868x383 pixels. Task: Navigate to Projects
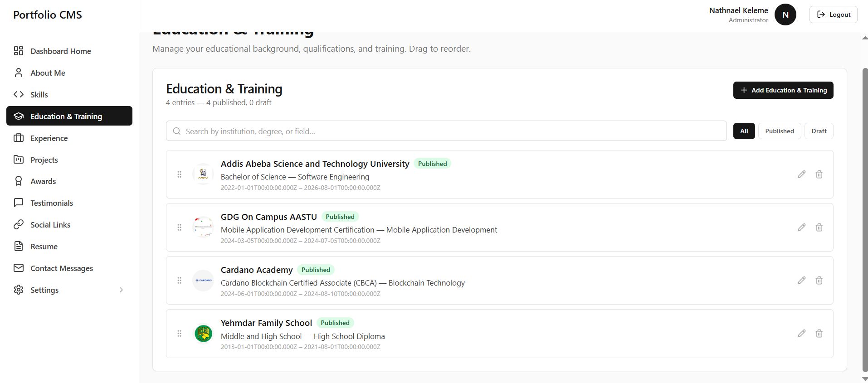click(x=69, y=160)
